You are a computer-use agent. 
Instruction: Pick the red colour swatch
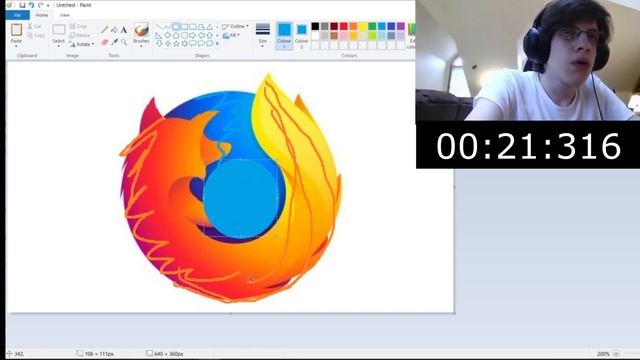coord(344,27)
